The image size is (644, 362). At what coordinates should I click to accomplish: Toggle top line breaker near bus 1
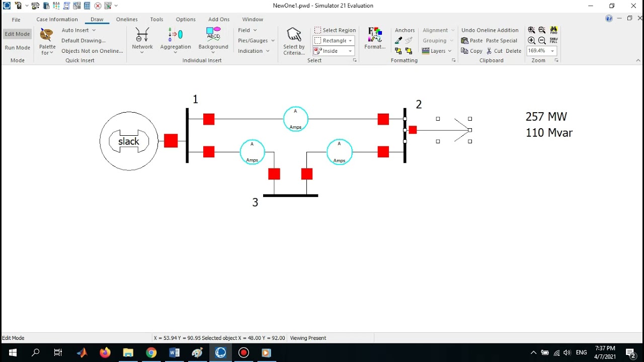[x=209, y=119]
